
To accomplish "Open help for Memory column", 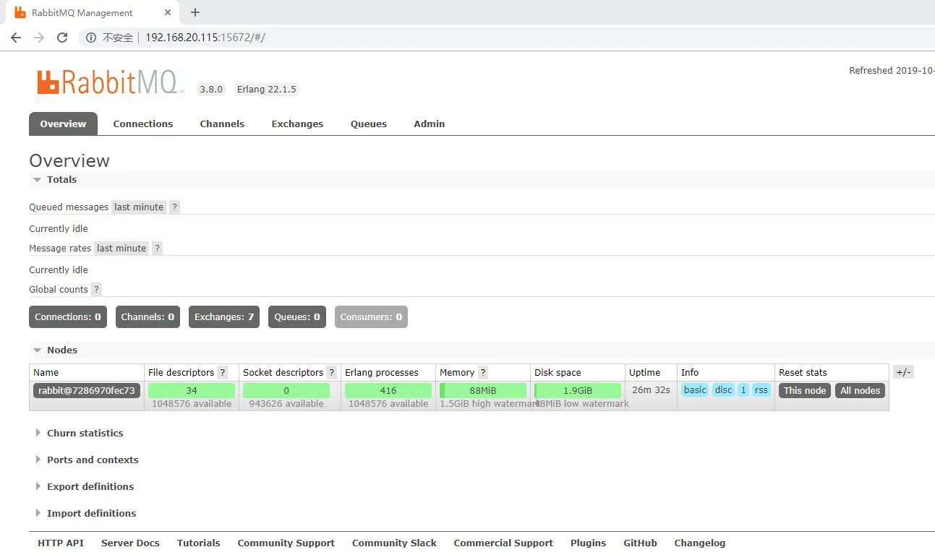I will [x=483, y=373].
